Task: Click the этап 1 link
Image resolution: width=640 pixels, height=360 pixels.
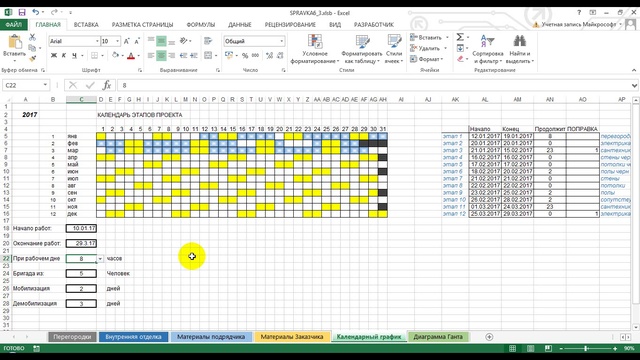Action: (x=453, y=136)
